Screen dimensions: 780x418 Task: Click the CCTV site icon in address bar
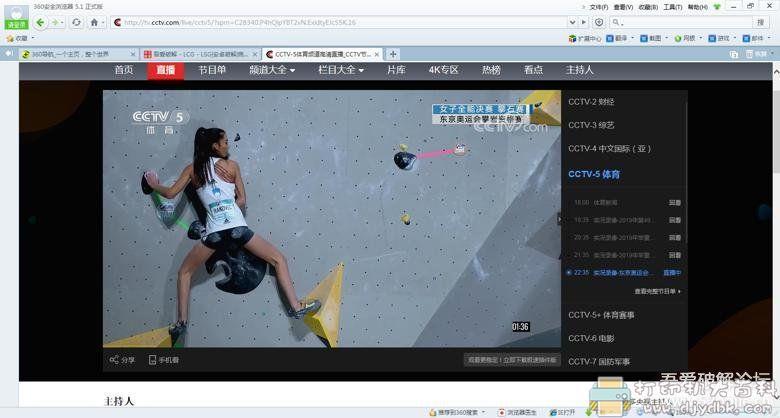(x=117, y=22)
